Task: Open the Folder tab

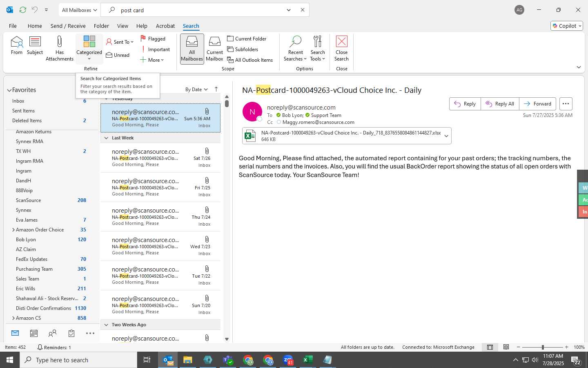Action: tap(101, 26)
